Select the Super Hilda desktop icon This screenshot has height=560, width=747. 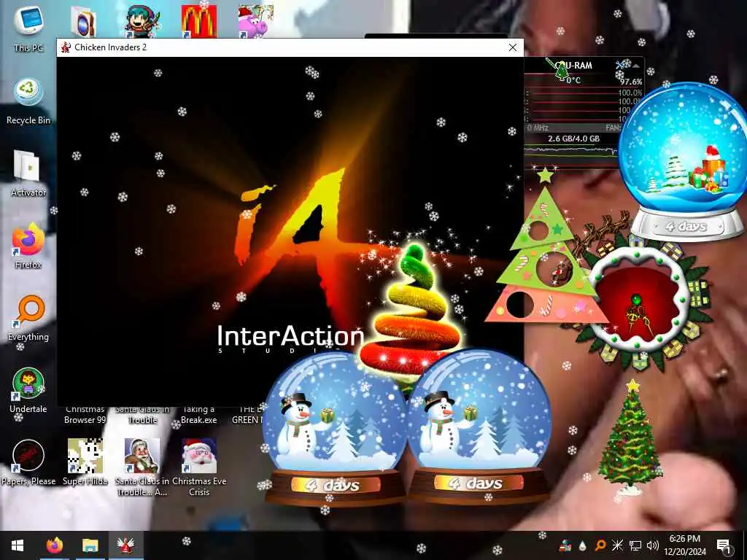85,462
